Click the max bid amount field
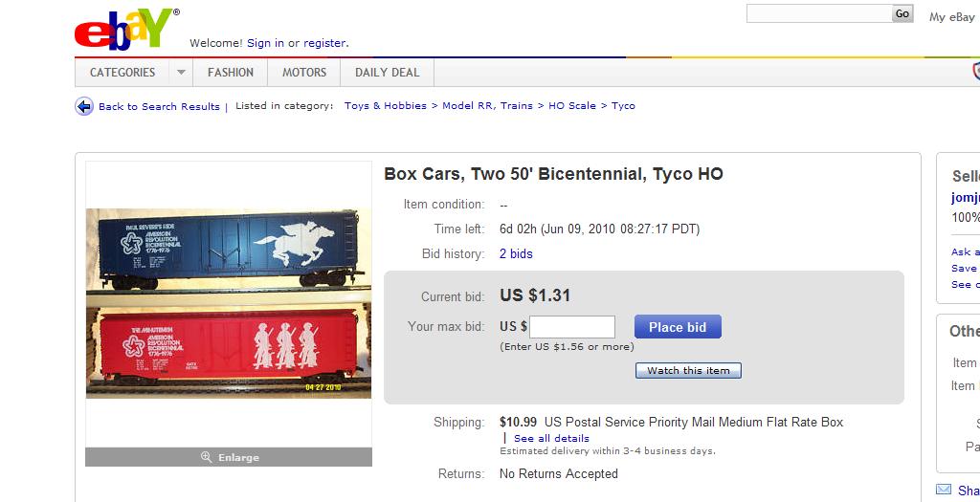The width and height of the screenshot is (980, 502). click(x=572, y=327)
